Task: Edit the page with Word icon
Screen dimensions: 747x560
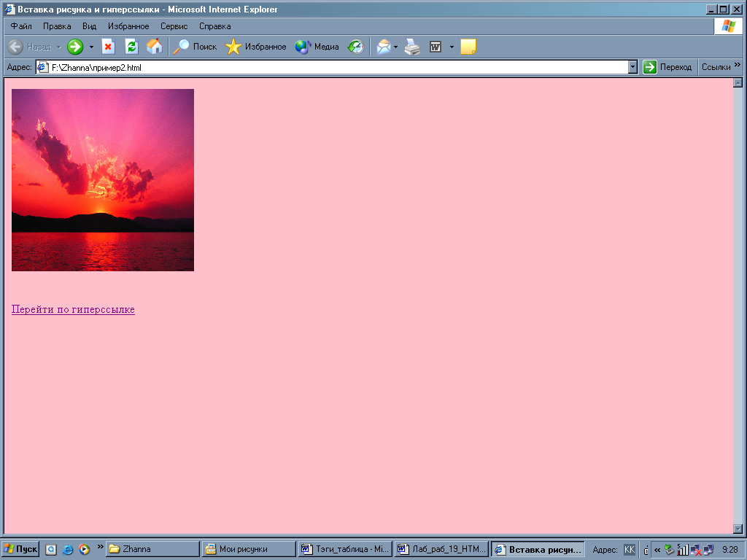Action: point(436,47)
